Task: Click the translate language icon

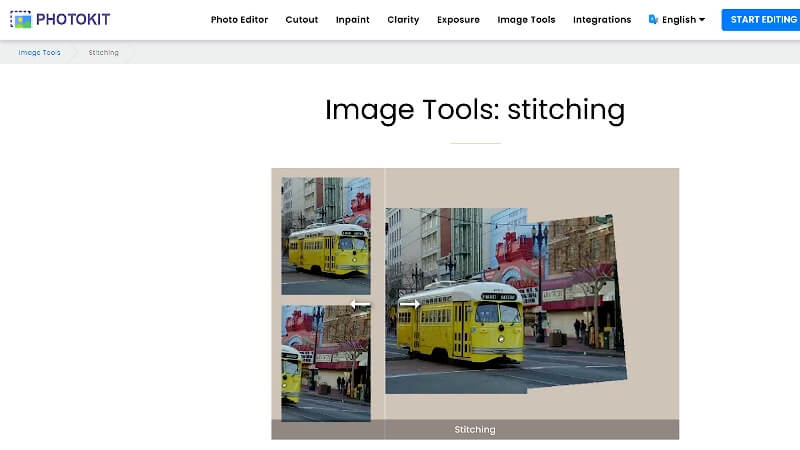Action: pos(653,19)
